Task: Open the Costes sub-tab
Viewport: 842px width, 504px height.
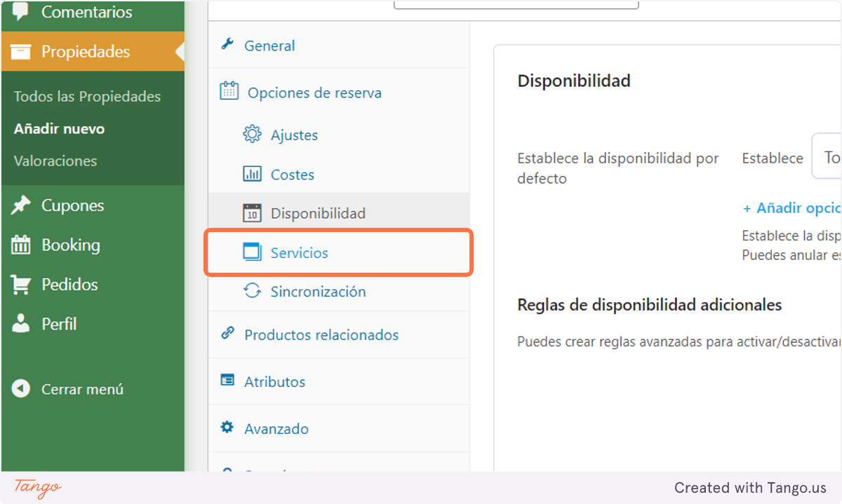Action: (339, 174)
